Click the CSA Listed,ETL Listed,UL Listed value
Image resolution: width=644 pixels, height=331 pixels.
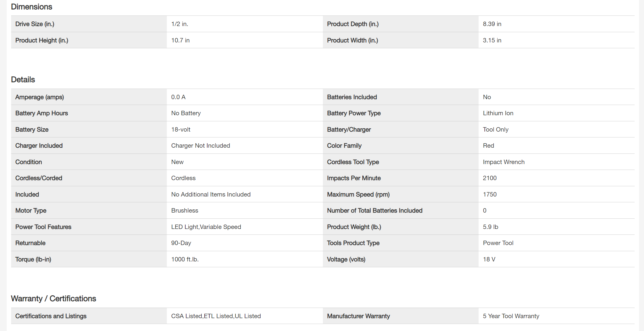(216, 316)
